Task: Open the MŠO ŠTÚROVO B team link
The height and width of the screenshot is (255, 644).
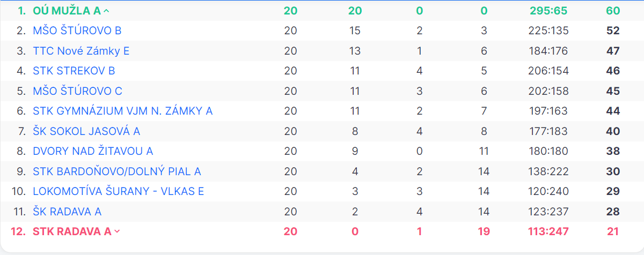Action: coord(77,31)
